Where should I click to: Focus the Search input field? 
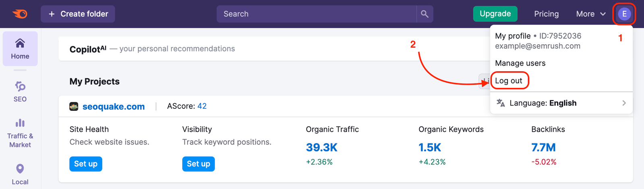click(x=316, y=14)
